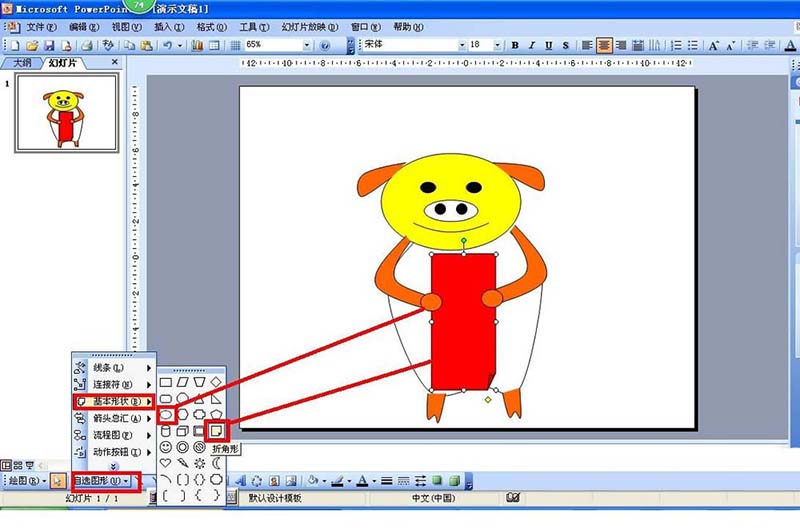Switch to the 大纲 outline tab
Screen dimensions: 800x530
(x=22, y=63)
